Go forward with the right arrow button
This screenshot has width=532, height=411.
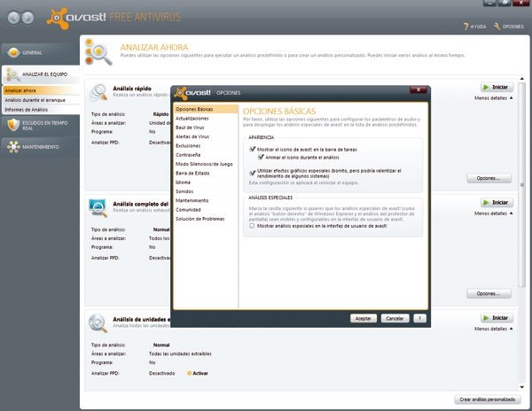pos(27,18)
